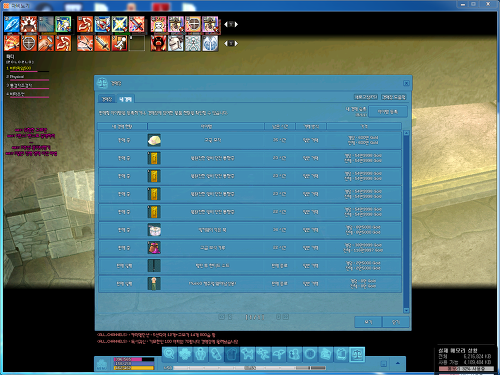Image resolution: width=500 pixels, height=375 pixels.
Task: Open the sprout plant menu icon
Action: (x=279, y=354)
